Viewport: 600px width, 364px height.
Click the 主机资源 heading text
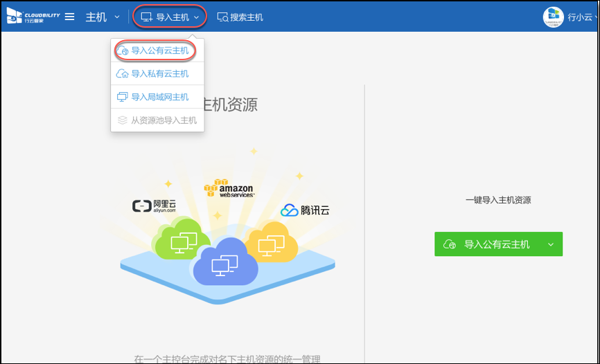point(231,104)
